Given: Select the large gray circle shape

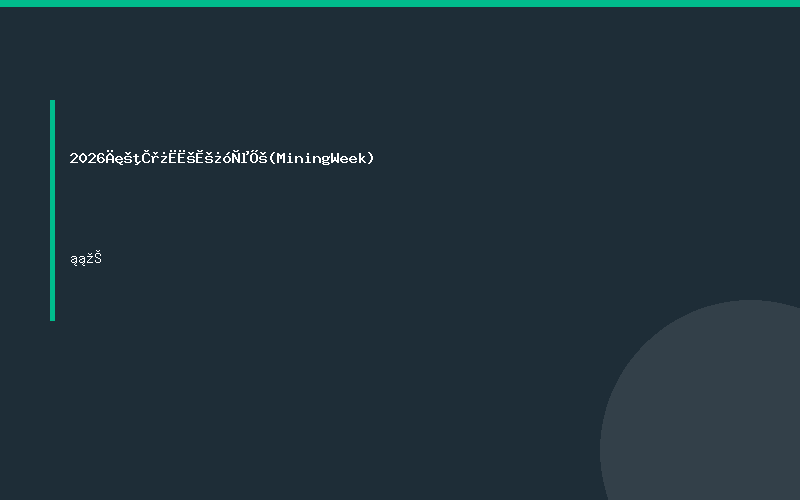Looking at the screenshot, I should pos(700,400).
